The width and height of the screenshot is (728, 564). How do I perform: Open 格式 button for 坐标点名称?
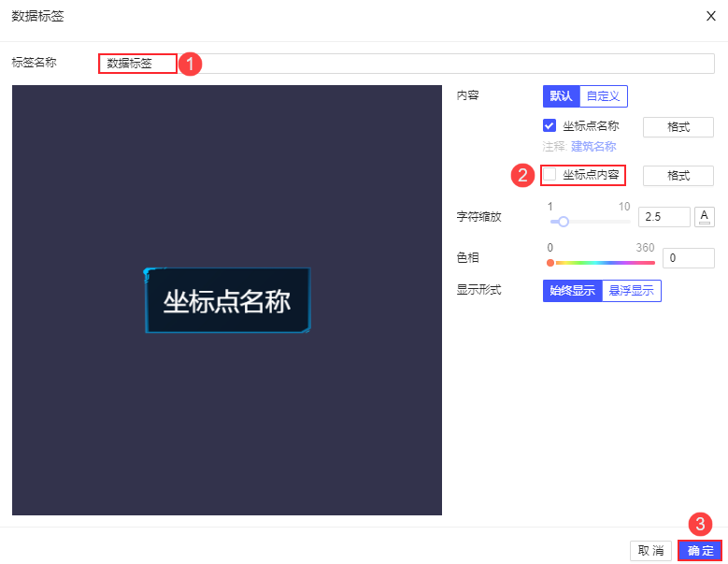click(x=678, y=127)
